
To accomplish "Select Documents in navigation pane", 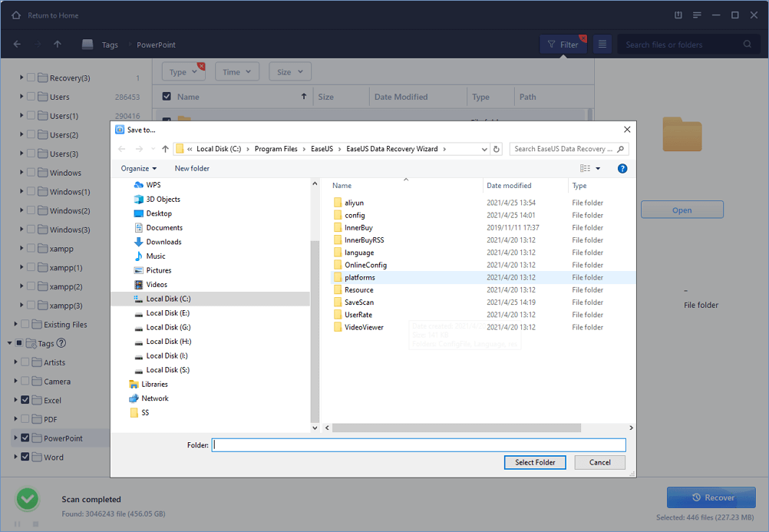I will pos(158,228).
